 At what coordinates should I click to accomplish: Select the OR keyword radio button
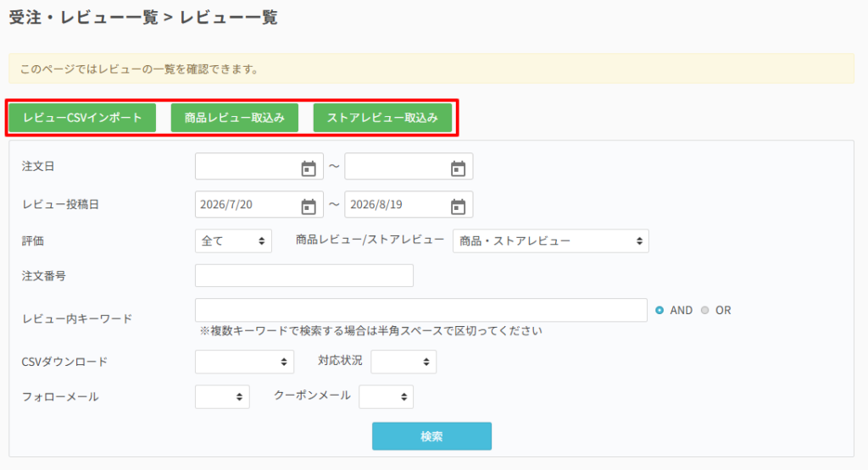tap(704, 310)
